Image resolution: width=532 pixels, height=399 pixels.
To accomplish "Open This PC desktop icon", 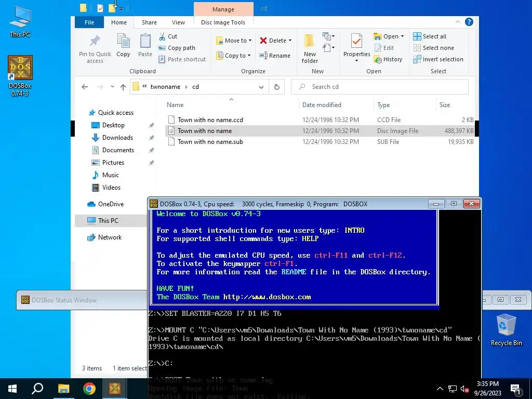I will (20, 21).
